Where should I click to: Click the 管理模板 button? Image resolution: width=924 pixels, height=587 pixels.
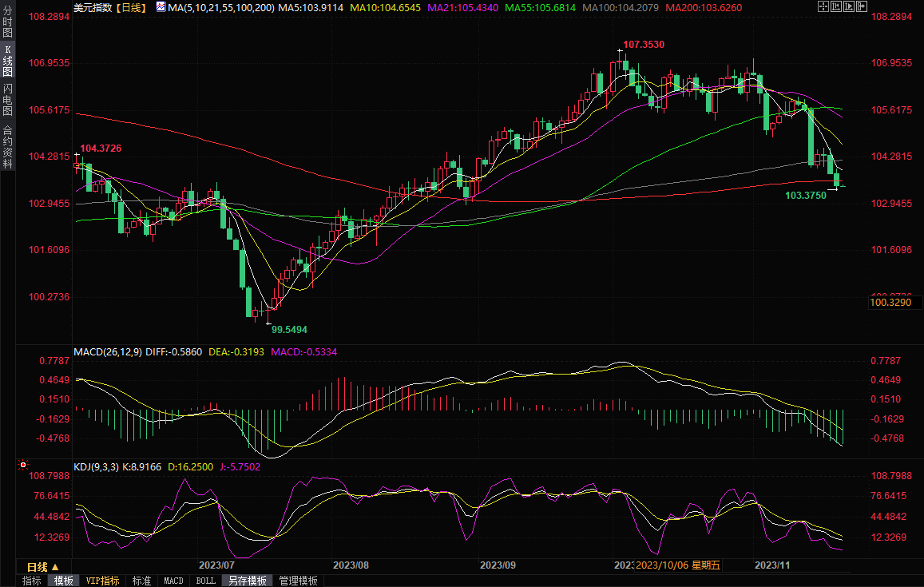298,581
